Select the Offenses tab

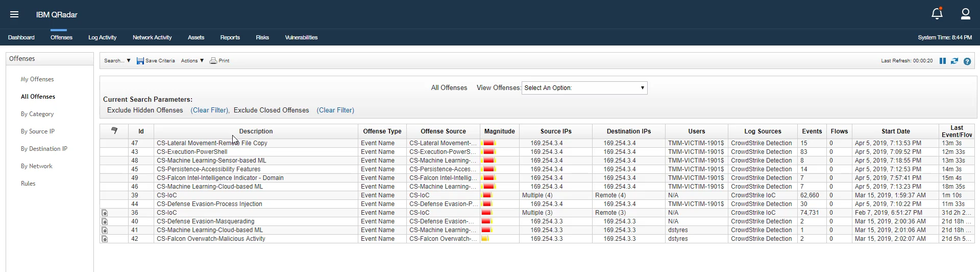tap(61, 37)
